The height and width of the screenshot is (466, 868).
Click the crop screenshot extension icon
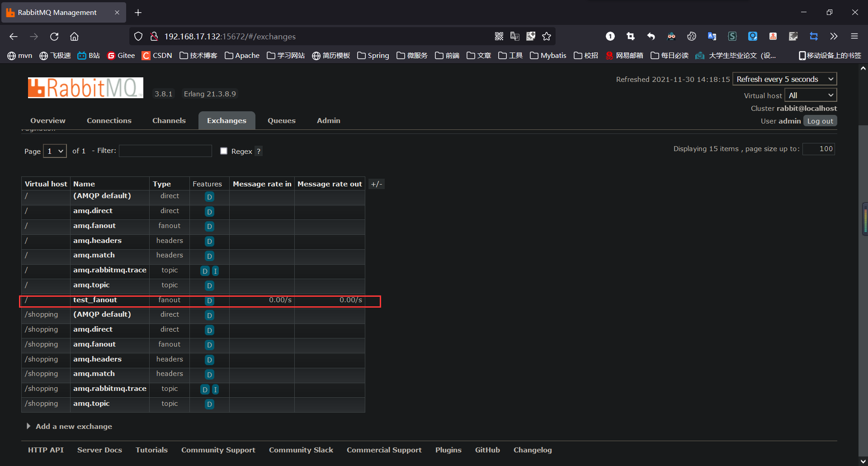[631, 36]
